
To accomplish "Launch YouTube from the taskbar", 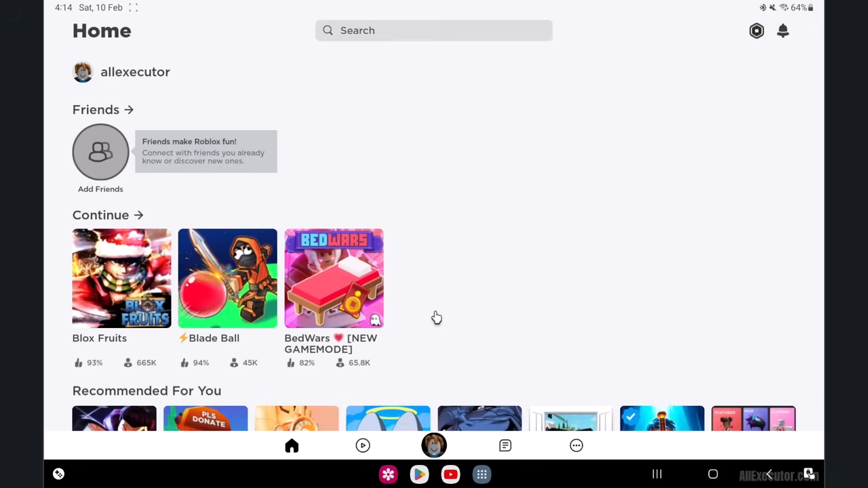I will click(450, 474).
